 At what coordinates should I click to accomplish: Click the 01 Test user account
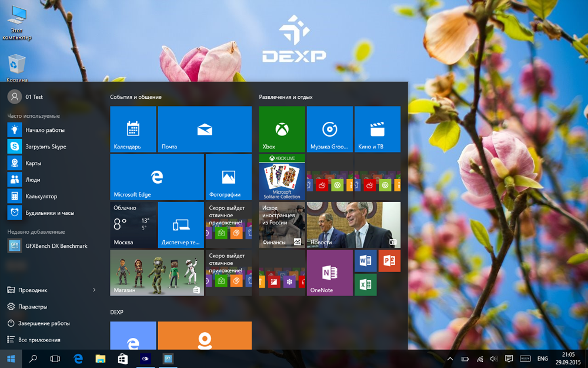[25, 97]
